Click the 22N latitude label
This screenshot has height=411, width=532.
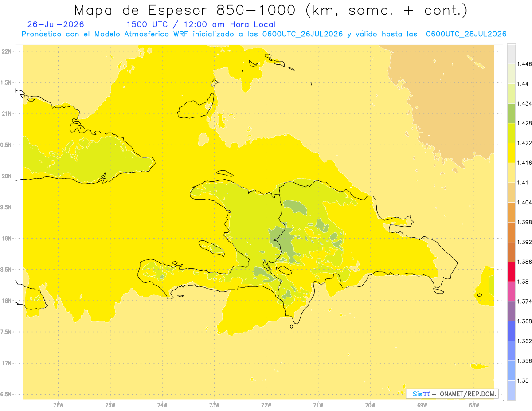pos(6,51)
